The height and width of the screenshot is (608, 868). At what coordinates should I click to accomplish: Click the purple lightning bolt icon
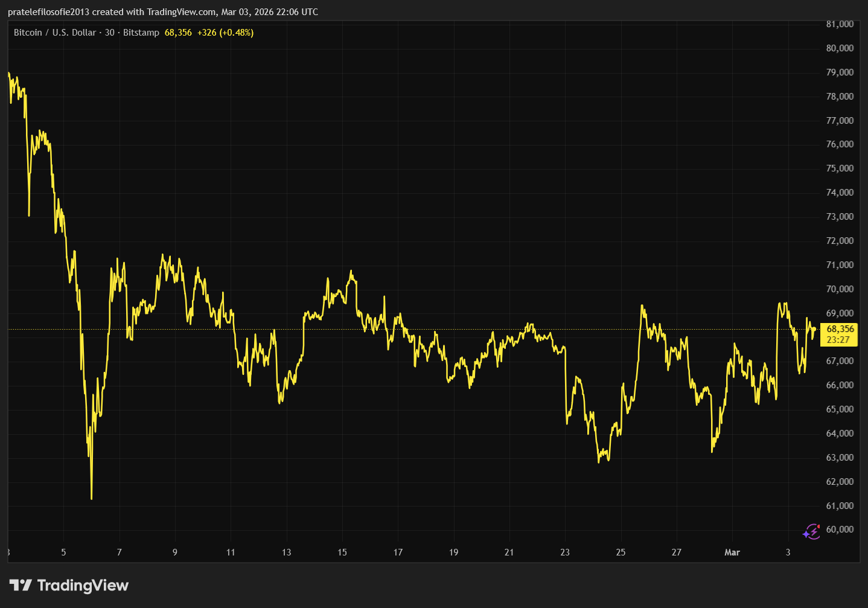(x=811, y=532)
